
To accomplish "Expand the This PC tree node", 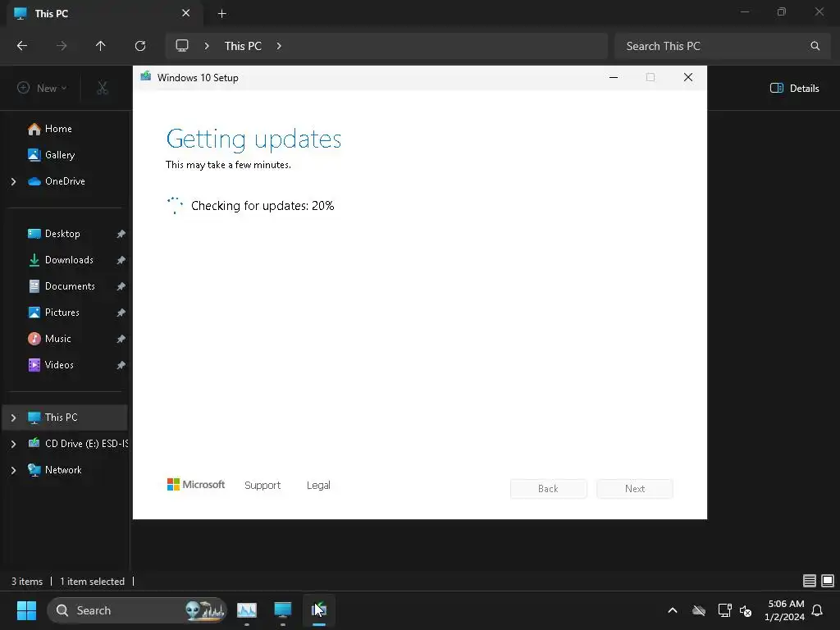I will point(13,418).
